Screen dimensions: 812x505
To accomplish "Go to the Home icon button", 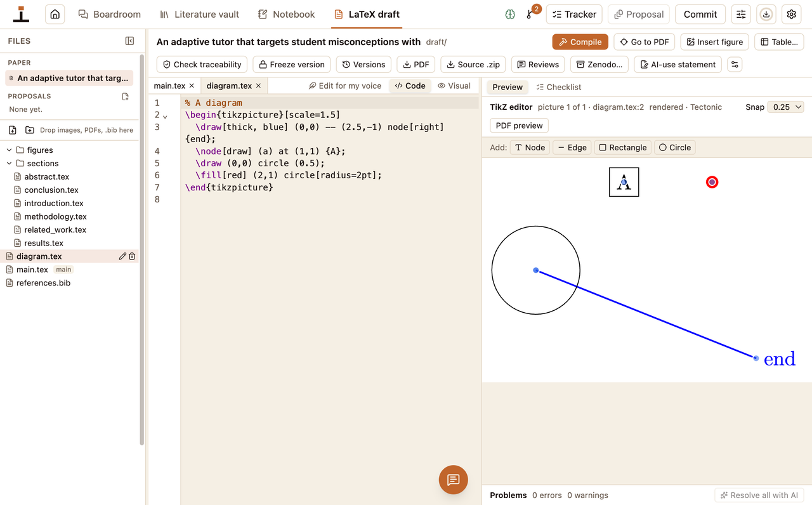I will point(55,14).
